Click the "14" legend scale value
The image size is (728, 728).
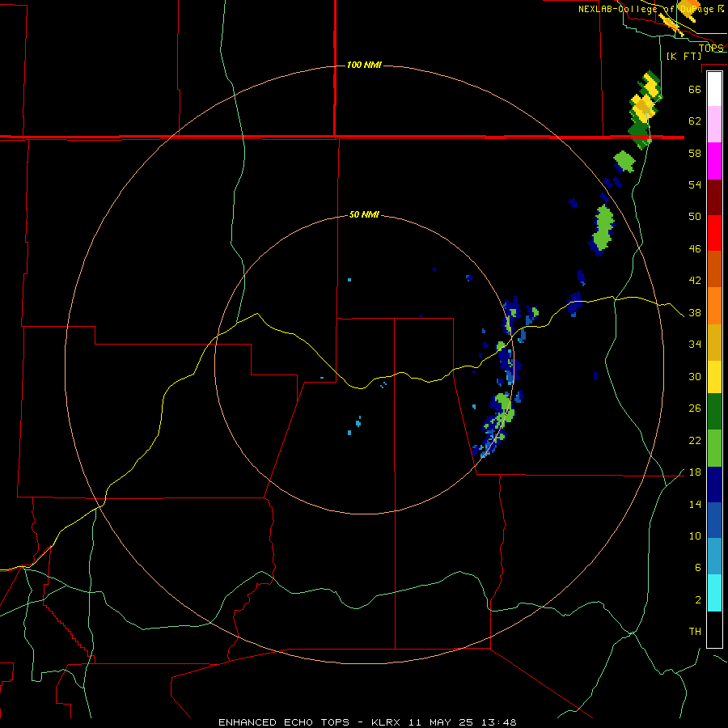(x=695, y=504)
